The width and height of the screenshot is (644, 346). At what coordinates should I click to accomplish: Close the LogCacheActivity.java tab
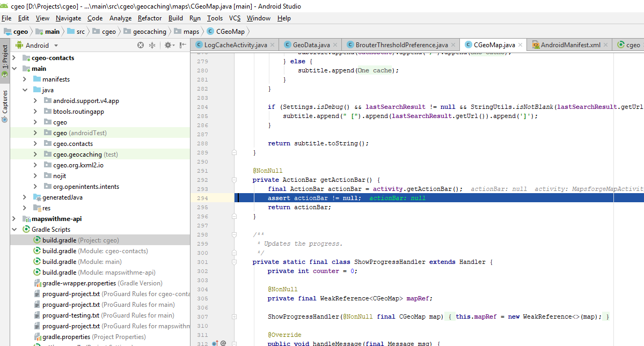click(x=272, y=45)
